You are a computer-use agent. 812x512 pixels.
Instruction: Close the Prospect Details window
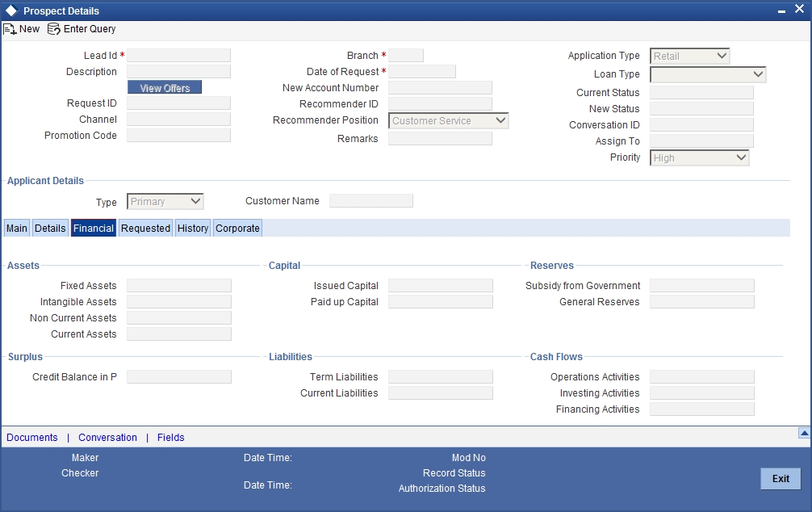click(799, 10)
